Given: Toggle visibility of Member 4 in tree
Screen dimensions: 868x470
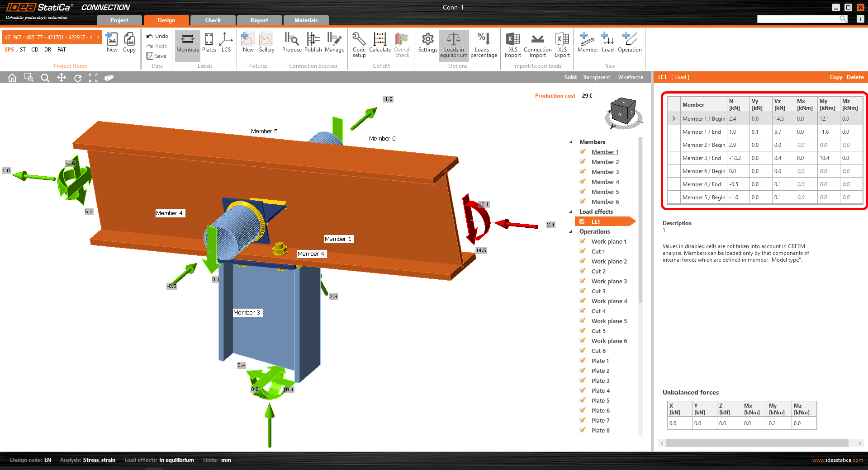Looking at the screenshot, I should click(583, 181).
